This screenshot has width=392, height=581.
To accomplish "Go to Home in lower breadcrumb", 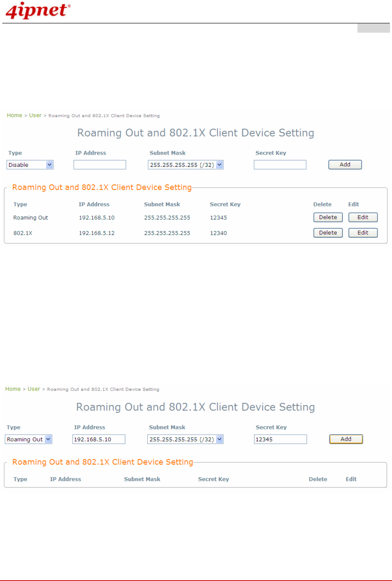I will click(13, 389).
